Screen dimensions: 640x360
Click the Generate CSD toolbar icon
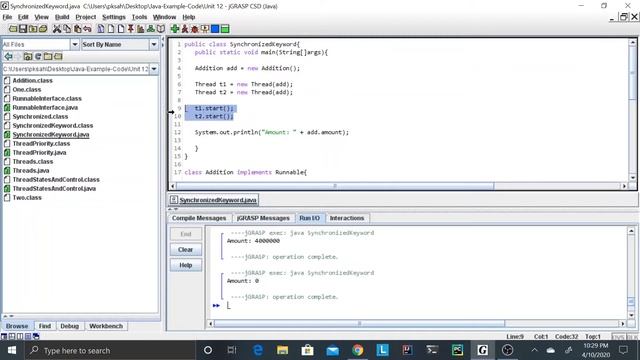coord(100,29)
